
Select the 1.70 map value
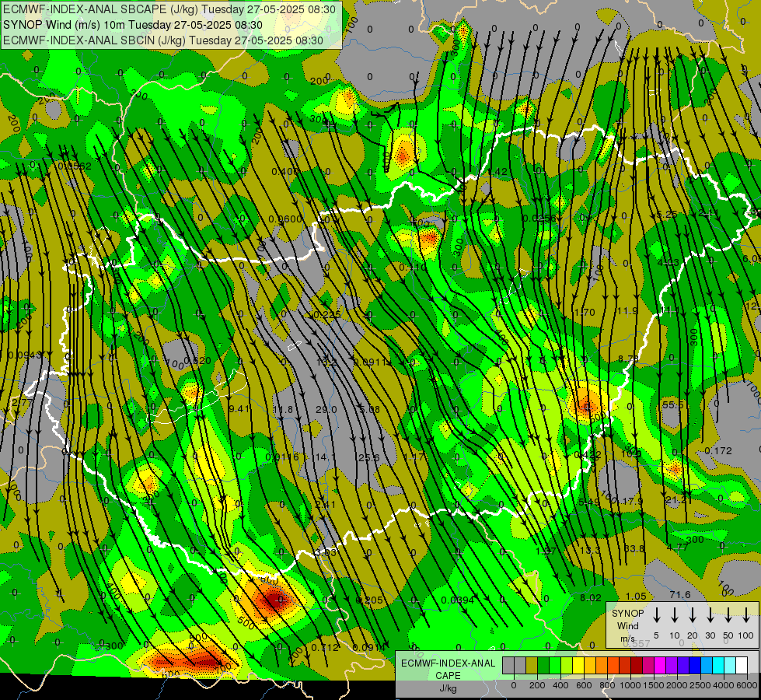tap(585, 313)
